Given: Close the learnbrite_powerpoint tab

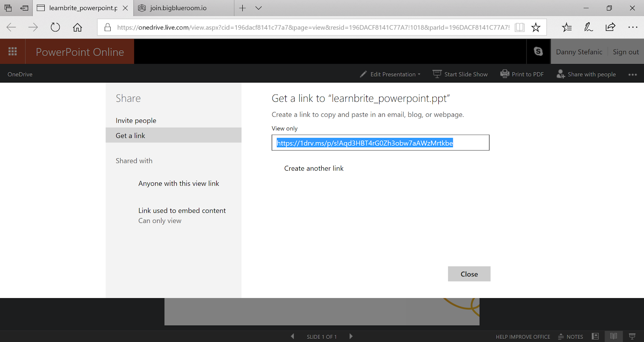Looking at the screenshot, I should [125, 8].
